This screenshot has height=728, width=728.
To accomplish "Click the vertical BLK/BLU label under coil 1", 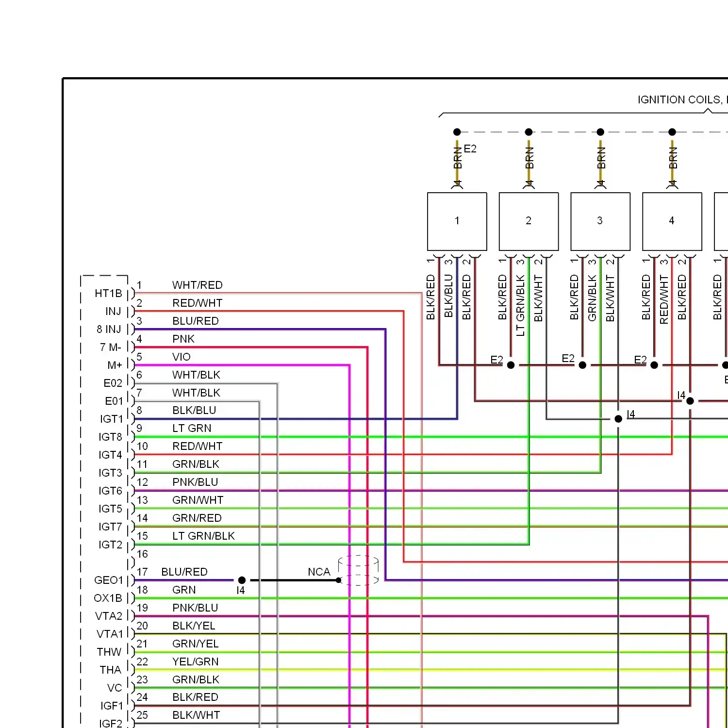I will 448,296.
